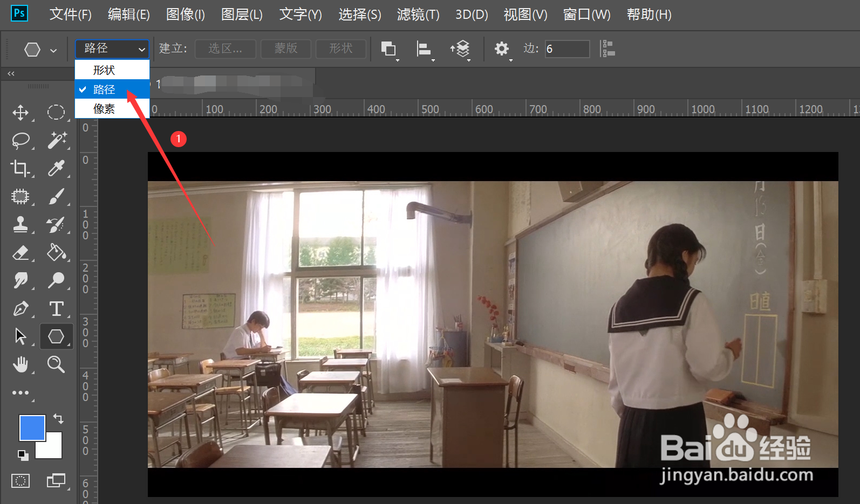Select the Lasso tool

pos(21,140)
